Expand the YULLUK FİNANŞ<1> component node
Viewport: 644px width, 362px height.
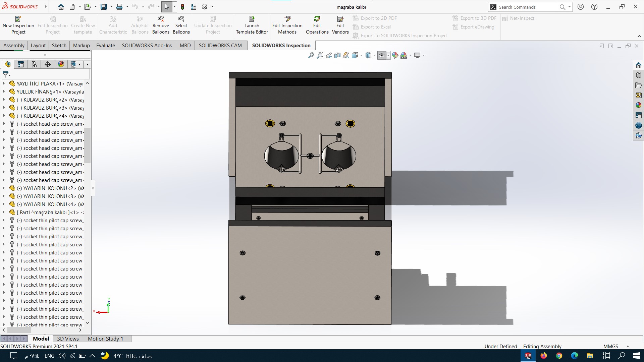pyautogui.click(x=4, y=92)
